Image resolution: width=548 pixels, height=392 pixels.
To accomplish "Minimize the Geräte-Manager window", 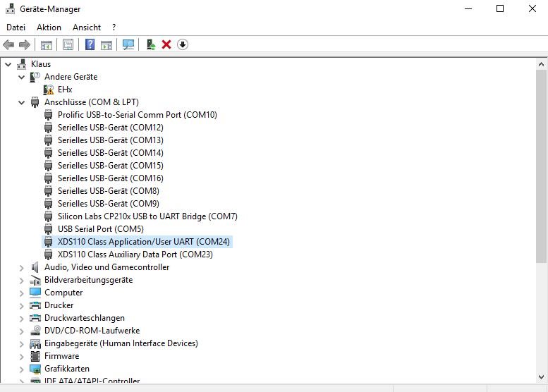I will 468,8.
